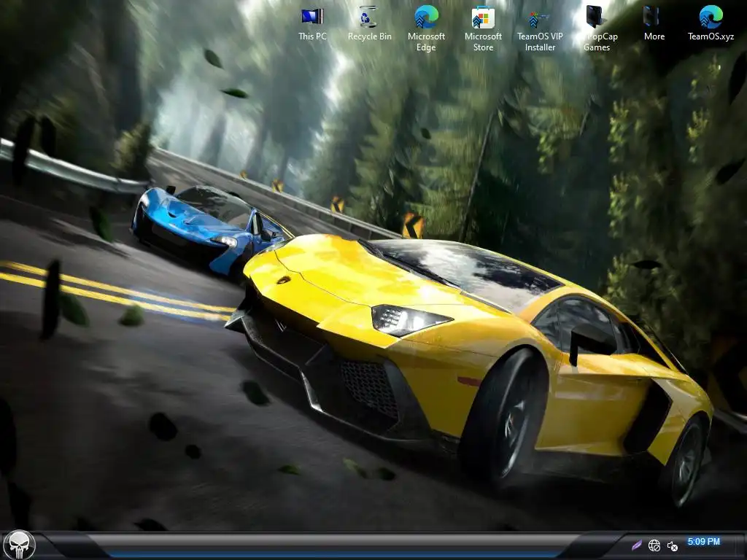747x560 pixels.
Task: Click the purple feather tray icon
Action: pos(637,545)
